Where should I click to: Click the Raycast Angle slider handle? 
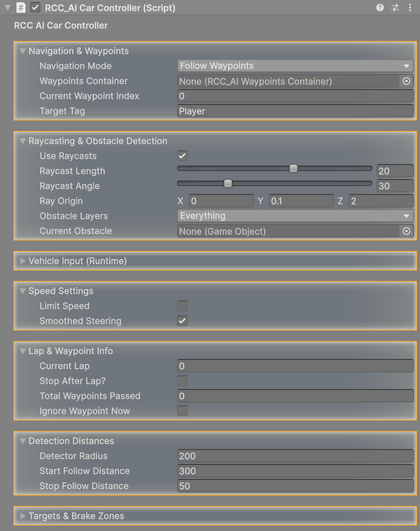[228, 183]
